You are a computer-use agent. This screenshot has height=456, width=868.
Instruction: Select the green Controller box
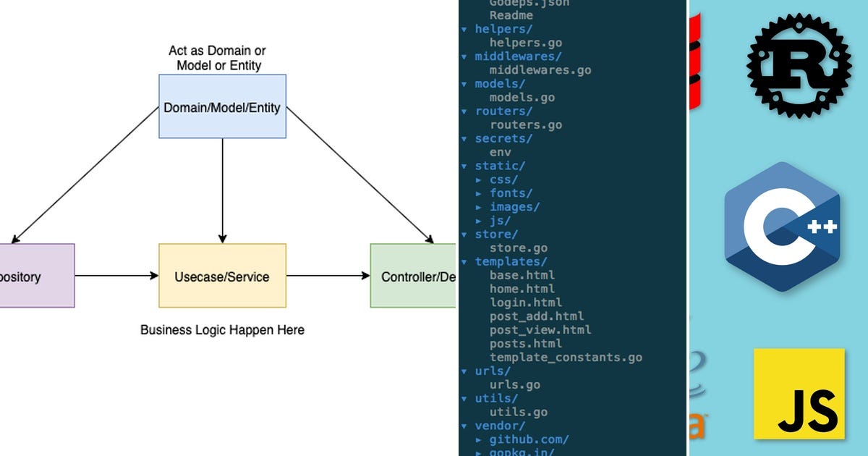pos(413,276)
